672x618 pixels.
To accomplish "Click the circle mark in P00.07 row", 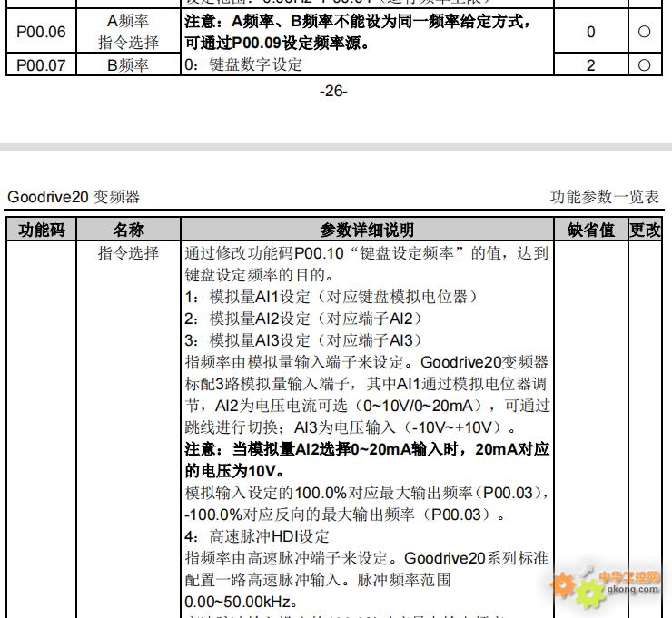I will (x=644, y=65).
